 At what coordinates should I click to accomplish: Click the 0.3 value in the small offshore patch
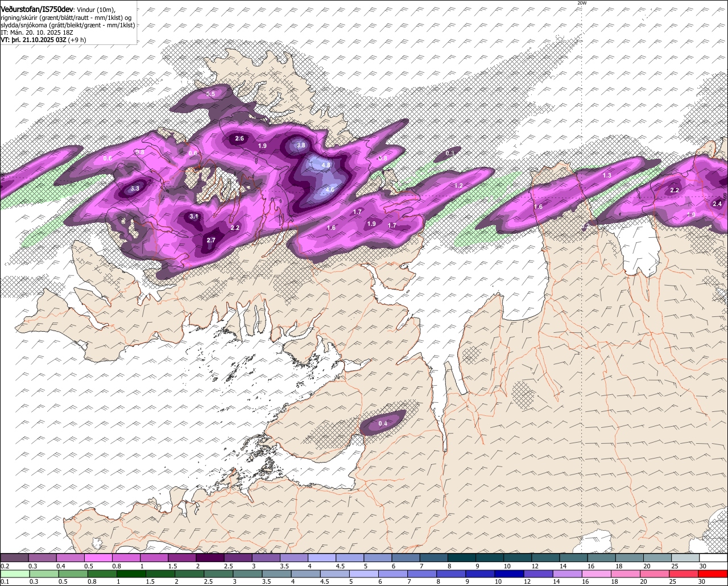pyautogui.click(x=450, y=153)
